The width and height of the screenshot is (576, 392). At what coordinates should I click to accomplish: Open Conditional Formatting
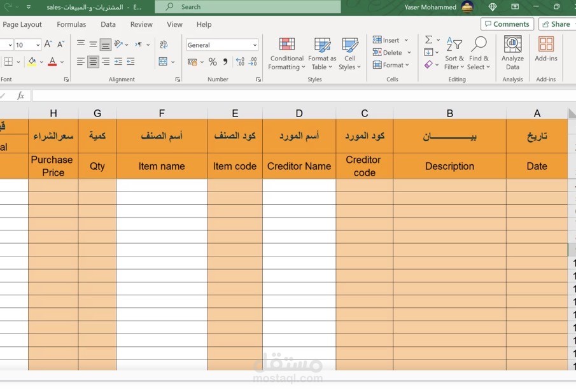(286, 53)
